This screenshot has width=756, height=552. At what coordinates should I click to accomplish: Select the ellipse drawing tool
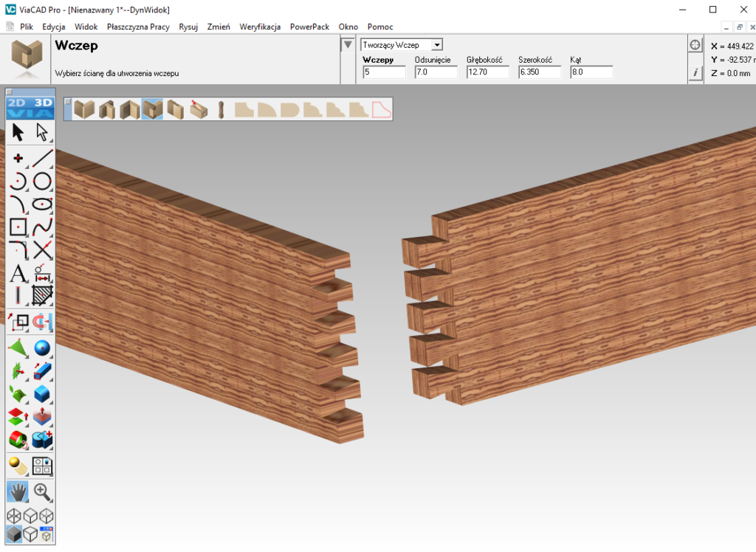pyautogui.click(x=42, y=204)
